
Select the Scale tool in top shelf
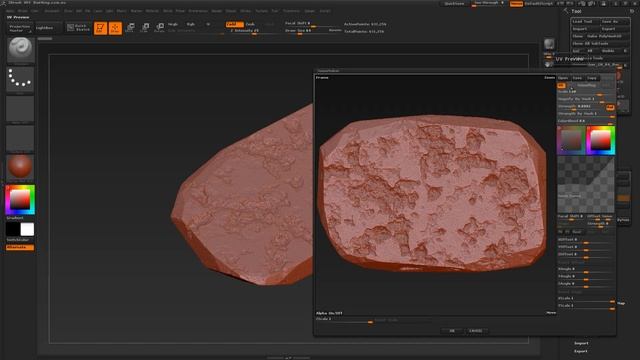(x=145, y=28)
